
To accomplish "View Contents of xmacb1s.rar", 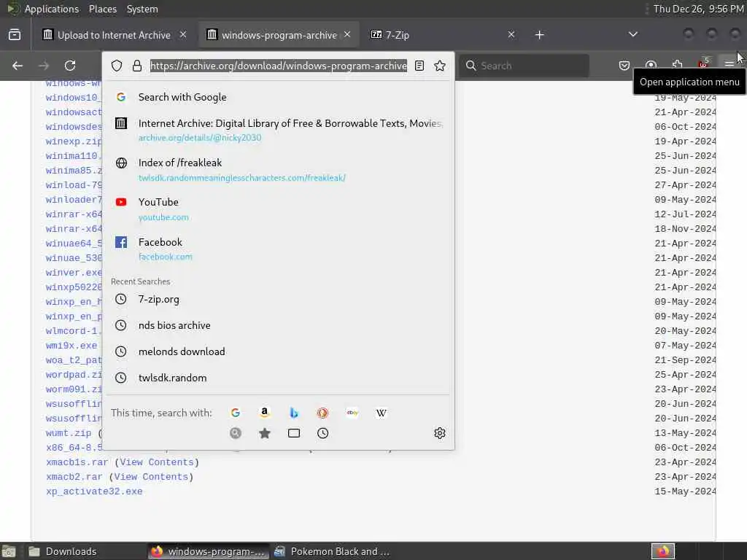I will [x=157, y=462].
